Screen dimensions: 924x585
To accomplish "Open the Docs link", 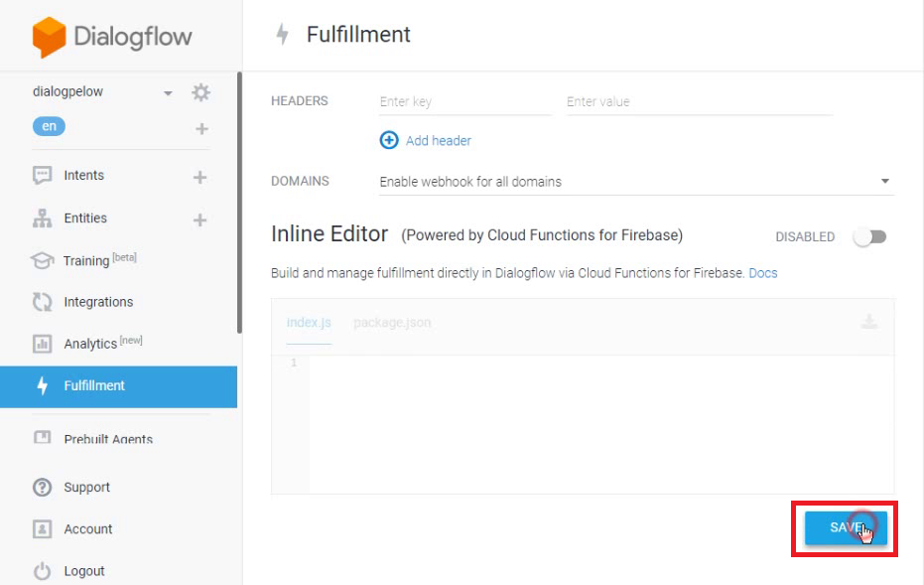I will coord(763,273).
